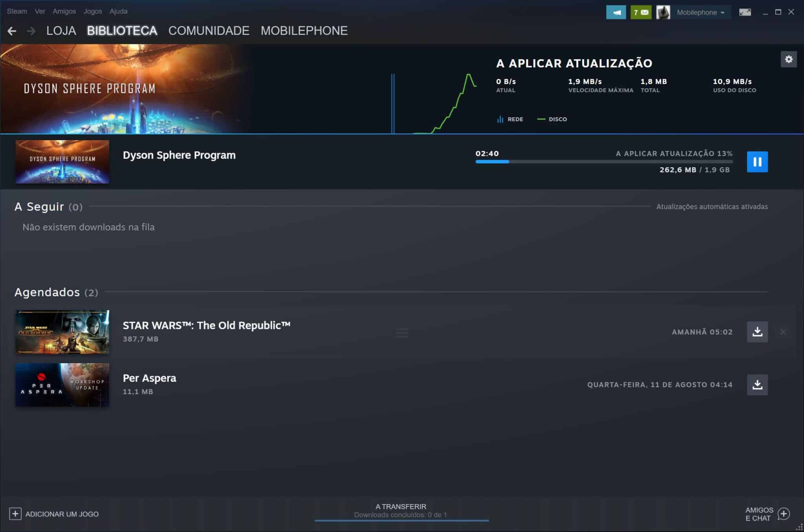
Task: Open the Jogos menu
Action: coord(93,11)
